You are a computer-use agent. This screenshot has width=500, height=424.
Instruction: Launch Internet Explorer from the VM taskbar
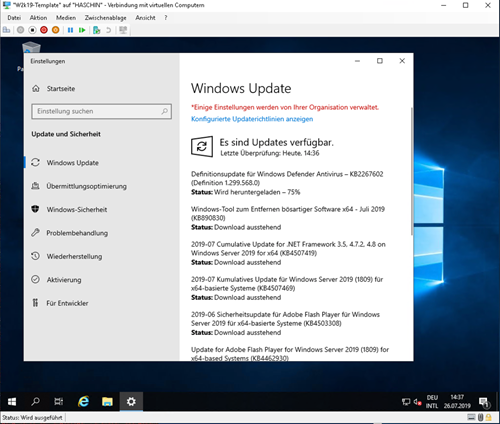pos(83,402)
